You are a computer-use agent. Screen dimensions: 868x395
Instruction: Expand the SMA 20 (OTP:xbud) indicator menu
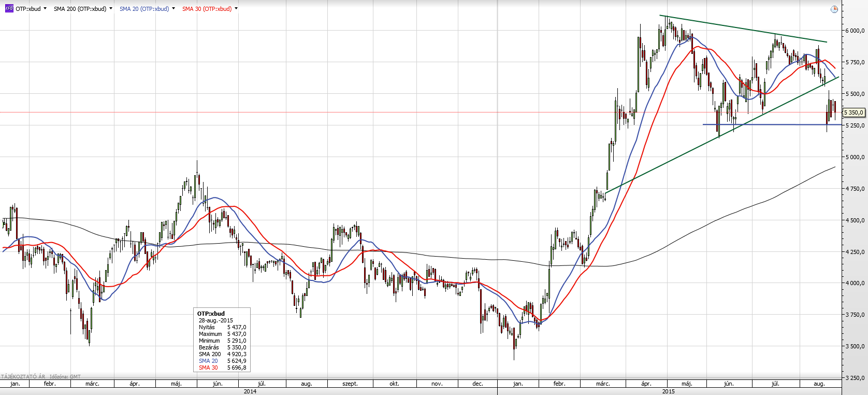click(x=173, y=9)
